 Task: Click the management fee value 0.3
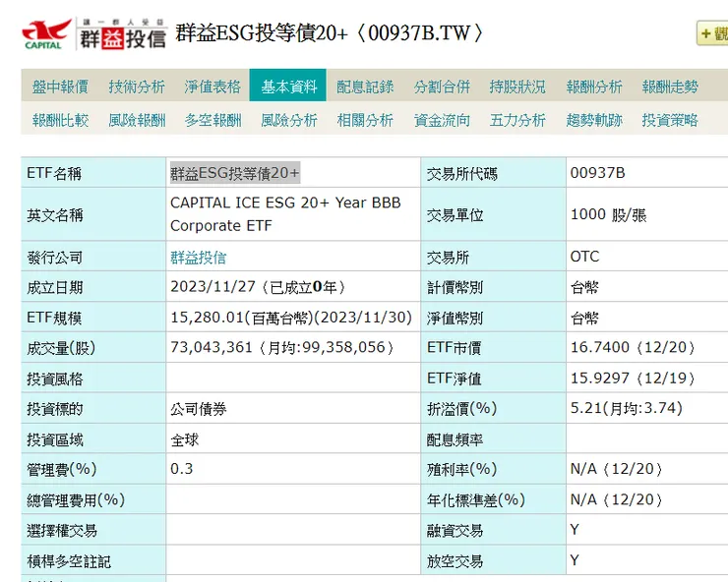point(182,469)
